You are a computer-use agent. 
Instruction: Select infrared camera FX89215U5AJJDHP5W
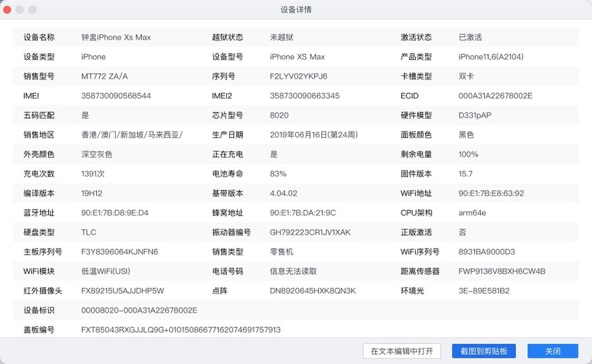click(x=123, y=291)
